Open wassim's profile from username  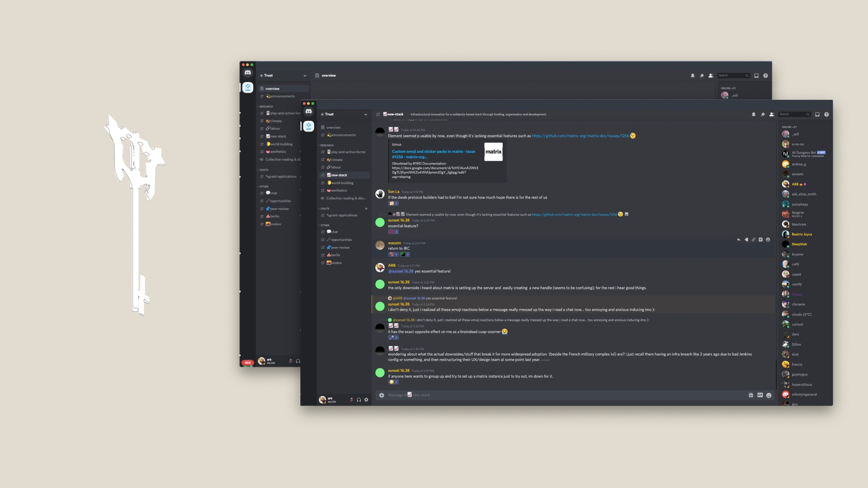394,243
